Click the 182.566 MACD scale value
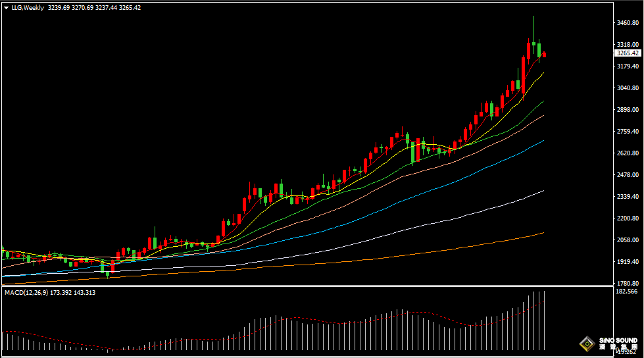The image size is (644, 358). (x=626, y=291)
